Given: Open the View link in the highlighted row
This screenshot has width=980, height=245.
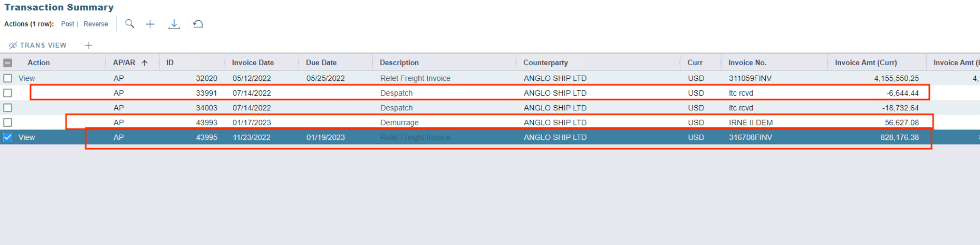Looking at the screenshot, I should coord(27,137).
